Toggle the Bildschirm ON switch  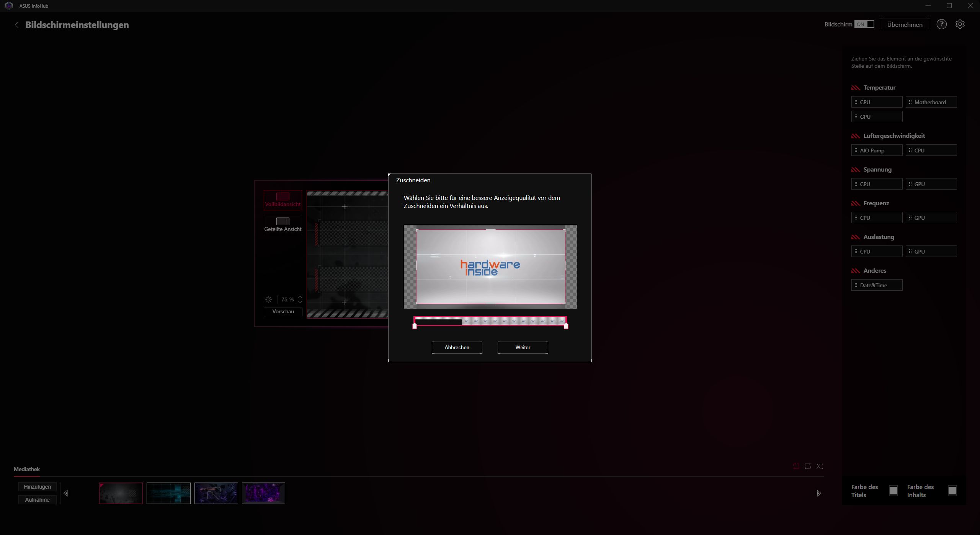coord(864,24)
